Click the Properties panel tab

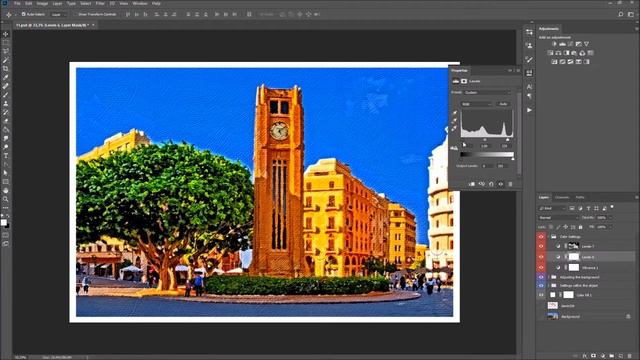pos(460,70)
